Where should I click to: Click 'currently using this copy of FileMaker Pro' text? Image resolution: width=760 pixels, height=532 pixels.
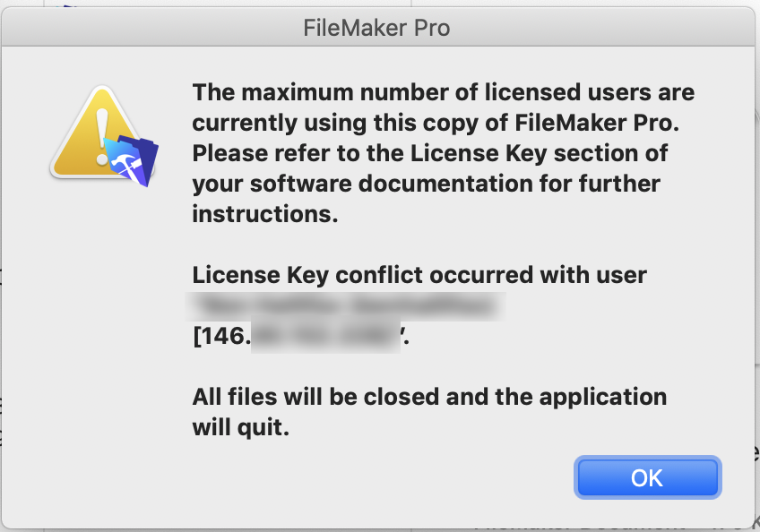(x=436, y=123)
